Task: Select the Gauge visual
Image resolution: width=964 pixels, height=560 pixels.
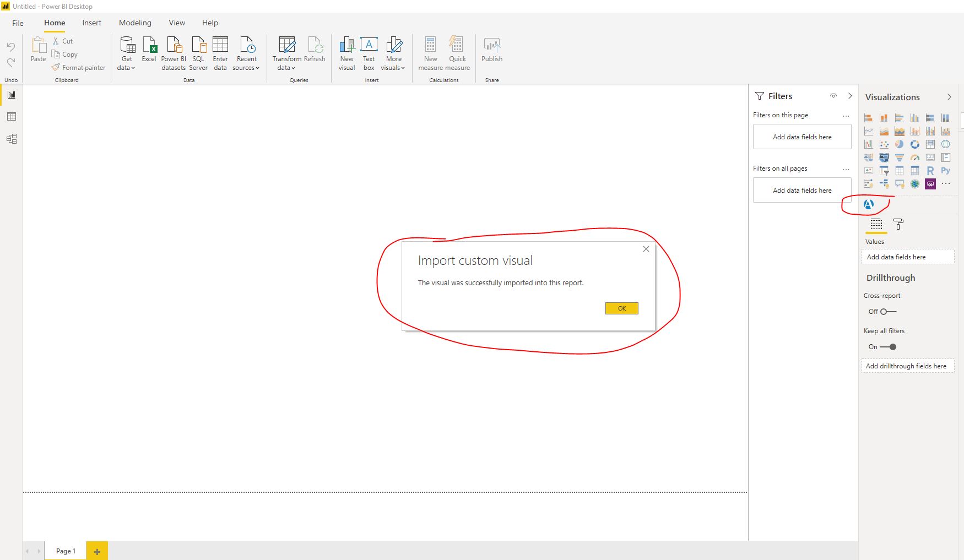Action: coord(915,157)
